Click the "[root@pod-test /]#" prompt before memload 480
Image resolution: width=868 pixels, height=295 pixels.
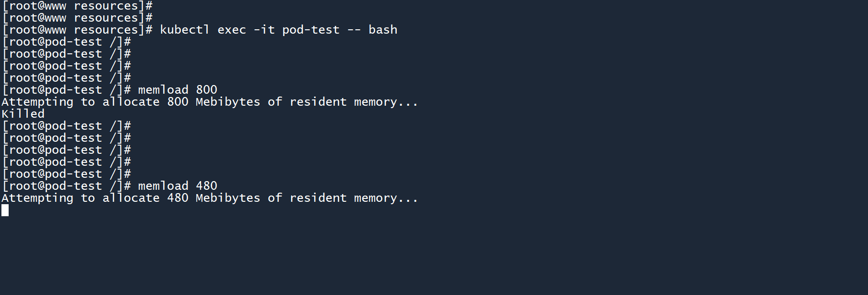pos(67,186)
